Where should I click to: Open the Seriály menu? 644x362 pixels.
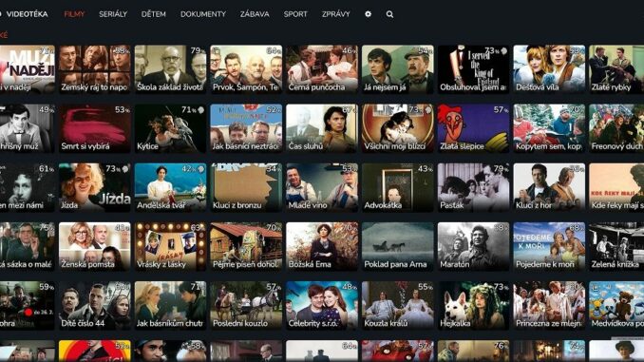pos(113,14)
